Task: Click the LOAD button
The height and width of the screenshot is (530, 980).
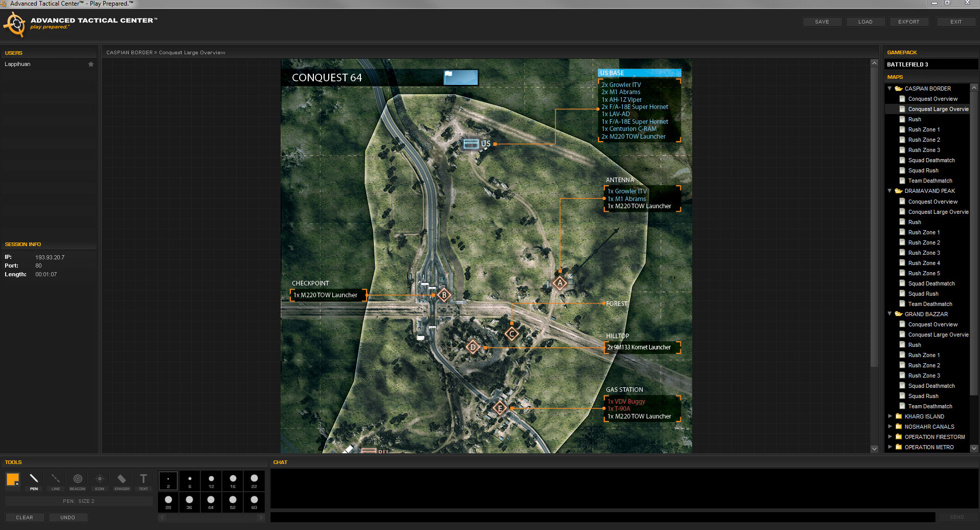Action: click(865, 21)
